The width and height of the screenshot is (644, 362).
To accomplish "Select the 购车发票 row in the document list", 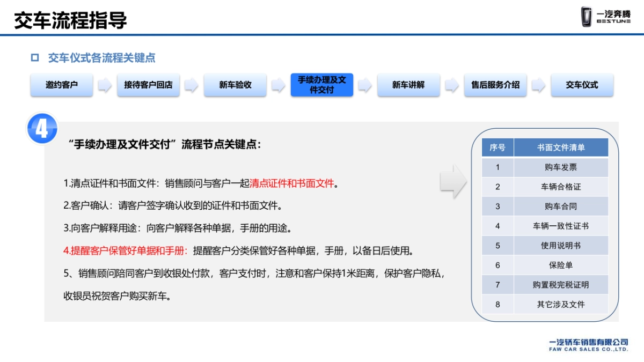I will [x=562, y=167].
